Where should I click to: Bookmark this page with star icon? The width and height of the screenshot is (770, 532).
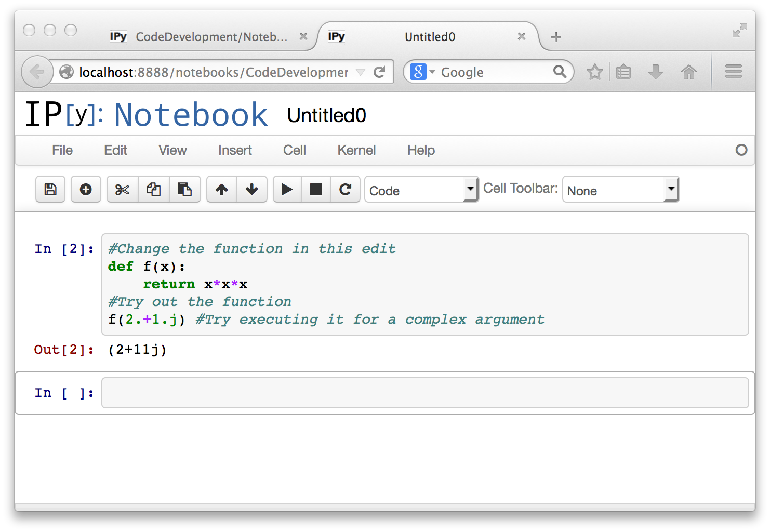594,72
